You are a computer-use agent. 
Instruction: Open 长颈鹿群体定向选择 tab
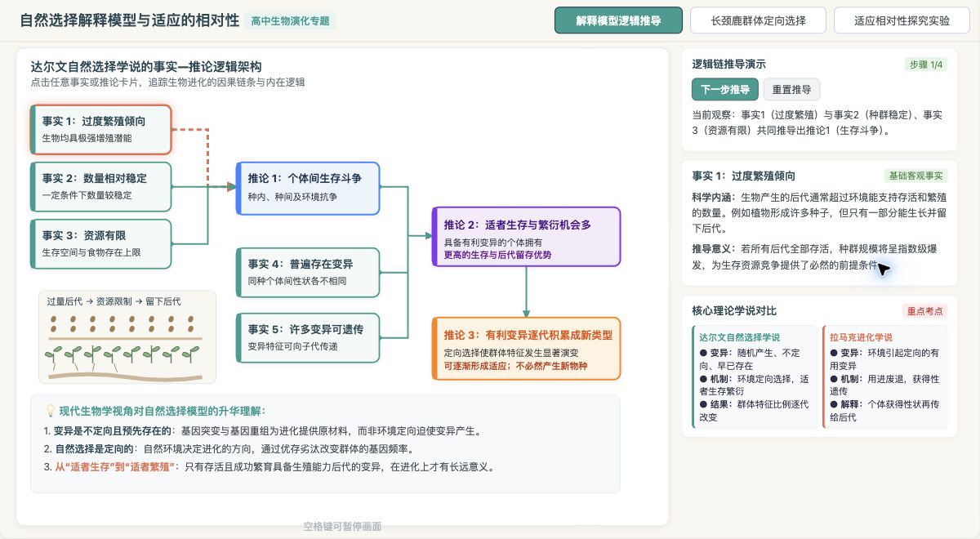point(758,20)
